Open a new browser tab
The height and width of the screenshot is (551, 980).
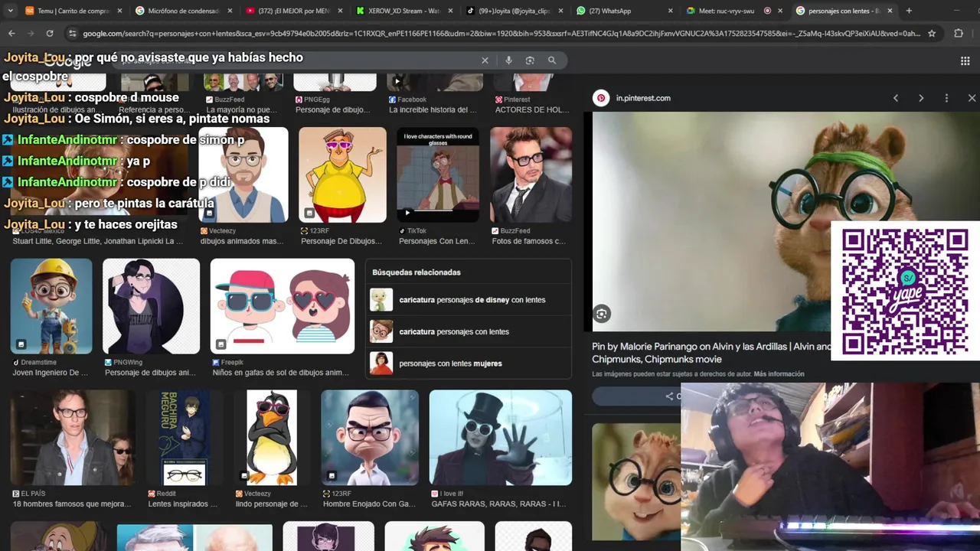[909, 11]
